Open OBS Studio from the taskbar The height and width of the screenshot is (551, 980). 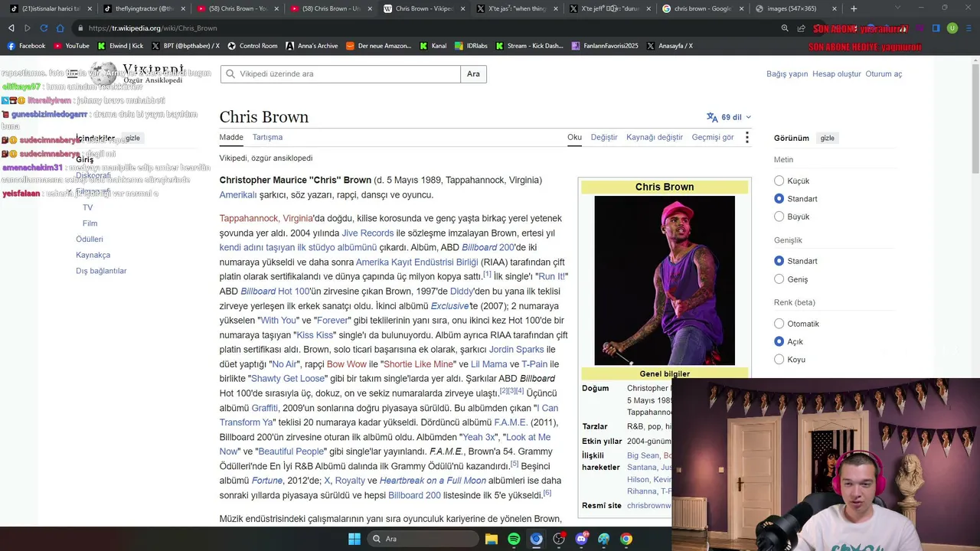point(559,539)
